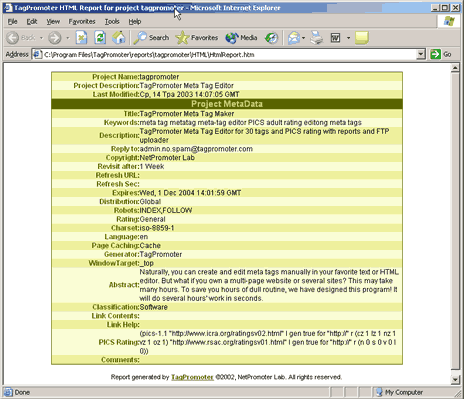Go to Home page icon

point(119,38)
